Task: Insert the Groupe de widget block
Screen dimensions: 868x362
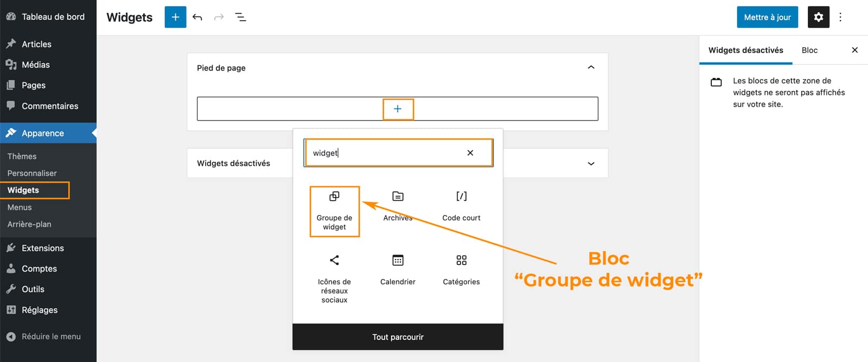Action: click(335, 212)
